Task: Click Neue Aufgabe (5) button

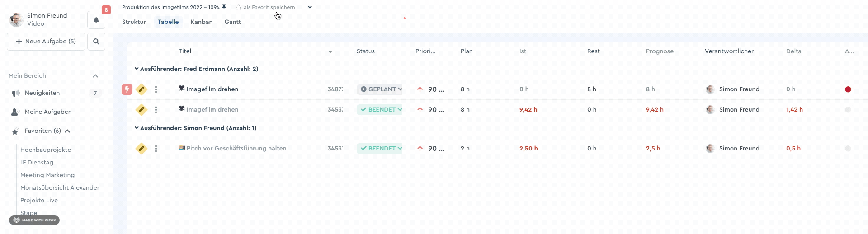Action: pos(46,42)
